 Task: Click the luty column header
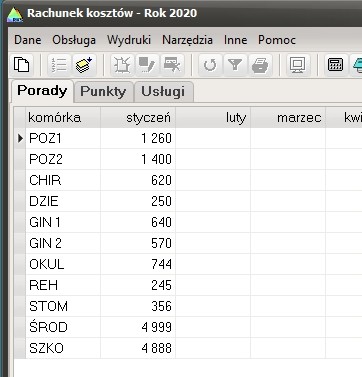213,118
